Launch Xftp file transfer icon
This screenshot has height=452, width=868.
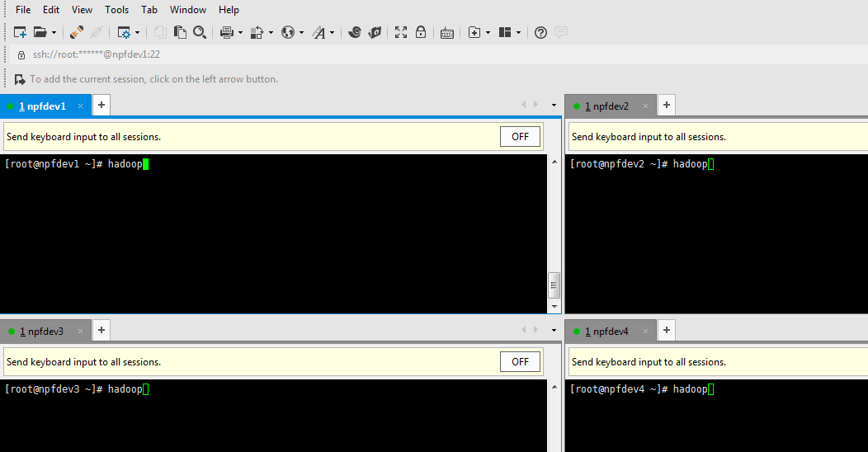(x=375, y=32)
